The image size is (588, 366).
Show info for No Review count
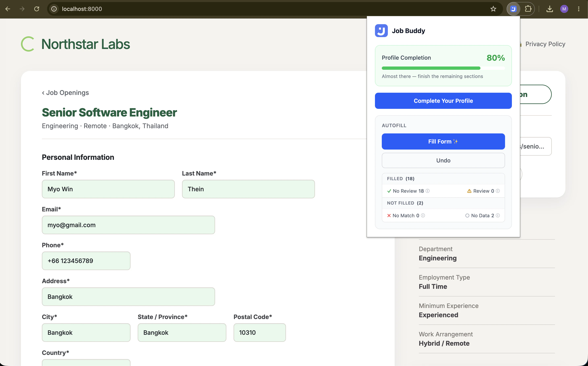point(428,191)
